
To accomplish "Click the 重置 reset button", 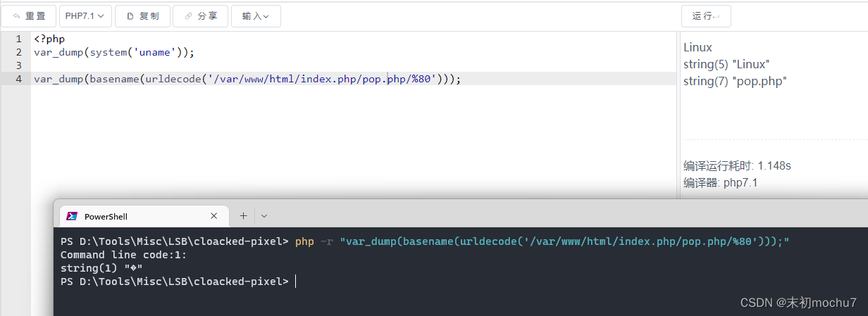I will [29, 15].
